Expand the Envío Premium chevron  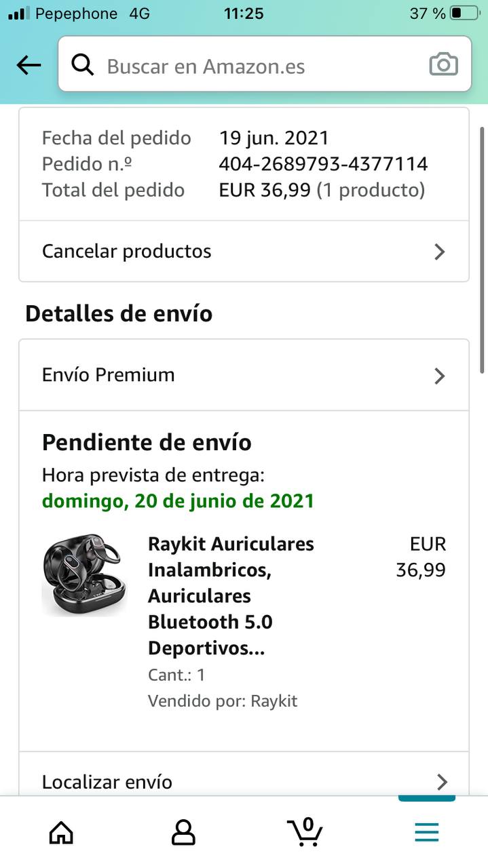pos(439,376)
